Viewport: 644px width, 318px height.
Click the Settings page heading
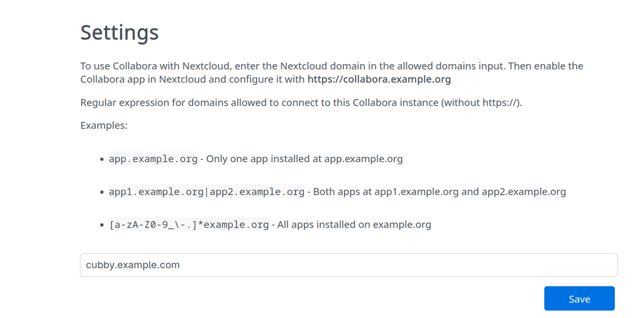point(119,32)
